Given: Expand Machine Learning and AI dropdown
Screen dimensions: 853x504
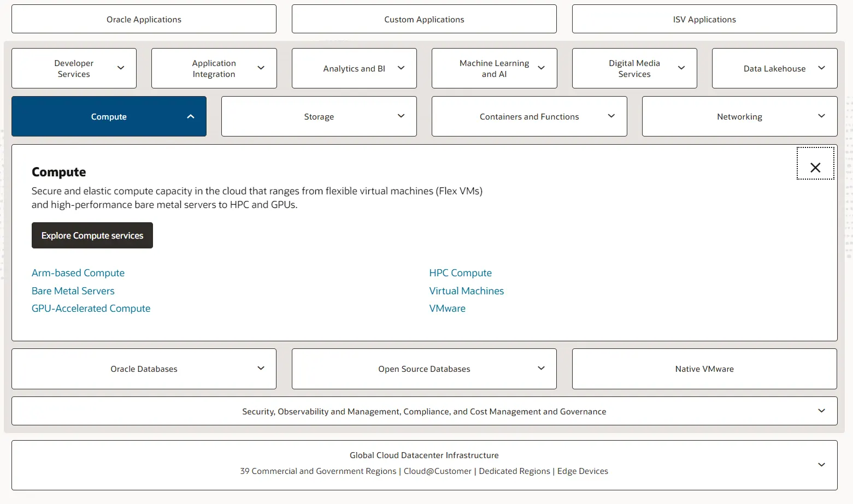Looking at the screenshot, I should pos(495,68).
